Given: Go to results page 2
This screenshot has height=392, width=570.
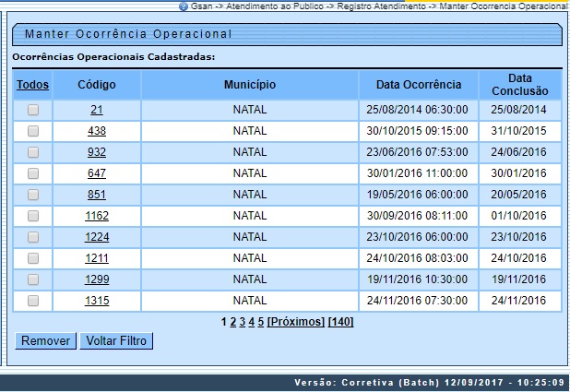Looking at the screenshot, I should 233,322.
